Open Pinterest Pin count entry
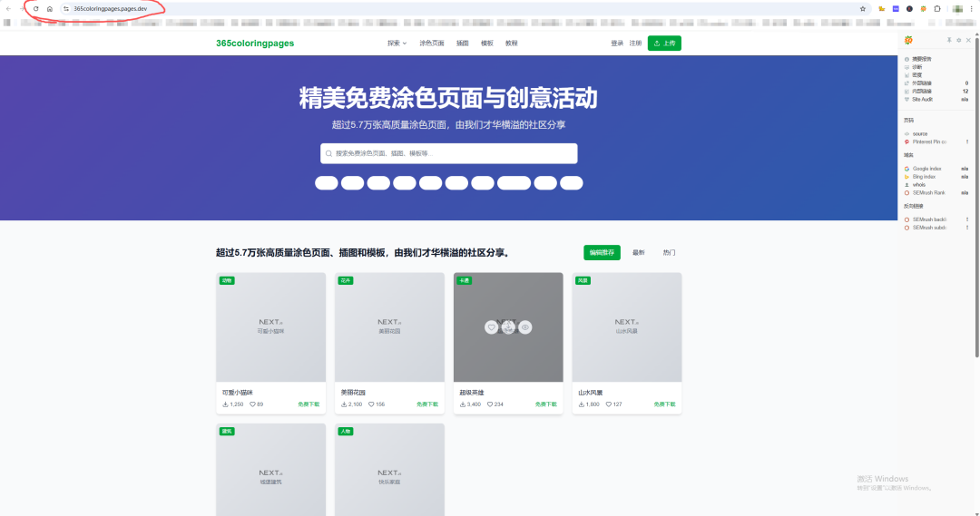Image resolution: width=980 pixels, height=516 pixels. (x=929, y=141)
